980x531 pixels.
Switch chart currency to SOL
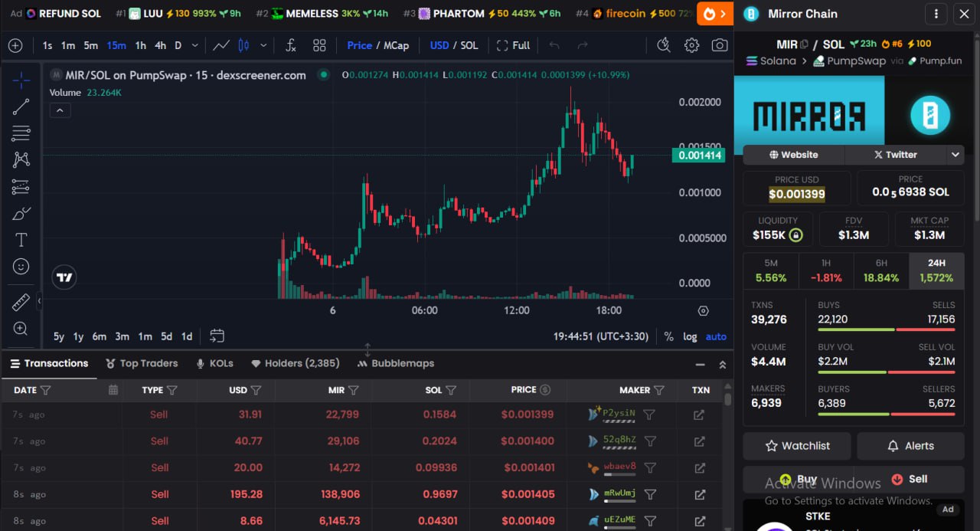(469, 45)
